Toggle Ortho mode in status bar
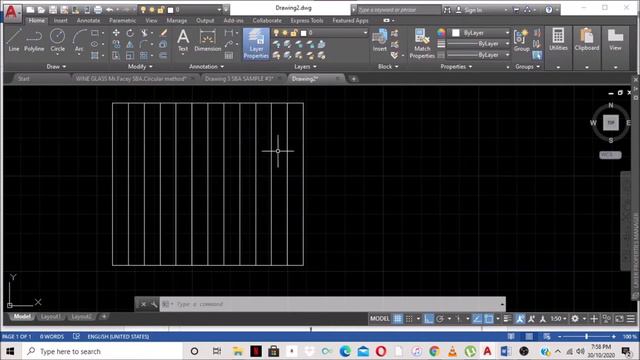This screenshot has width=640, height=360. 429,319
